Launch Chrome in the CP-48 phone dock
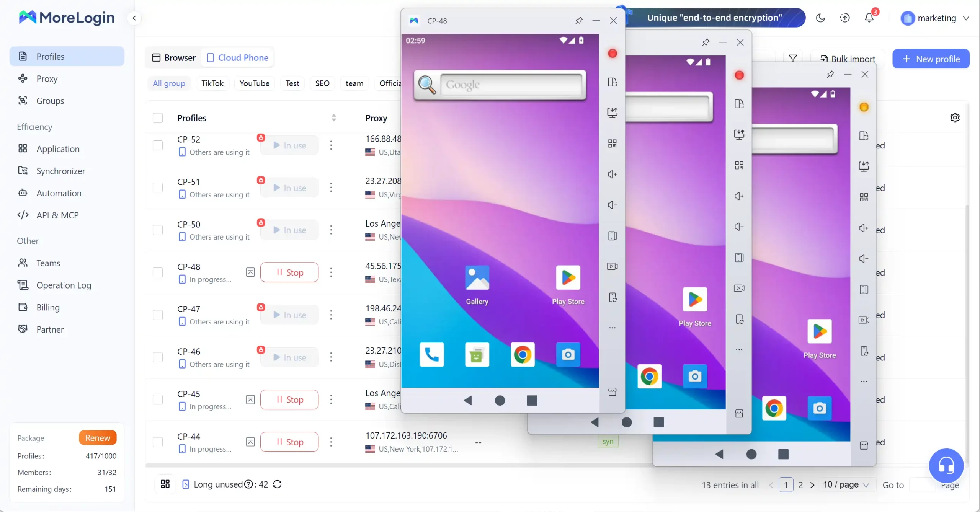Screen dimensions: 980x512 [523, 355]
